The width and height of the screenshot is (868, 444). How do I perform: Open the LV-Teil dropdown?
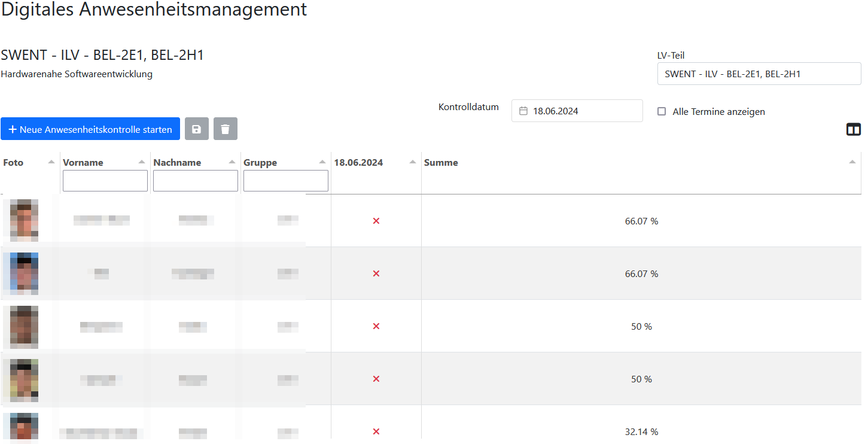(759, 74)
